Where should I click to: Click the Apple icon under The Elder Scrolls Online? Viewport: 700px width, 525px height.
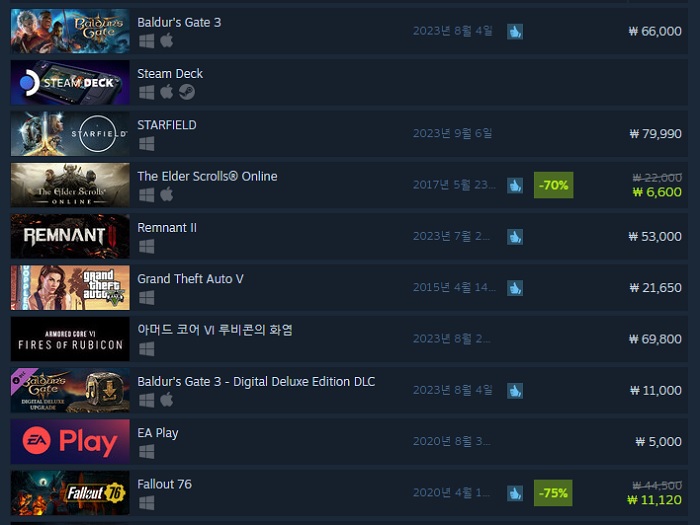[167, 195]
